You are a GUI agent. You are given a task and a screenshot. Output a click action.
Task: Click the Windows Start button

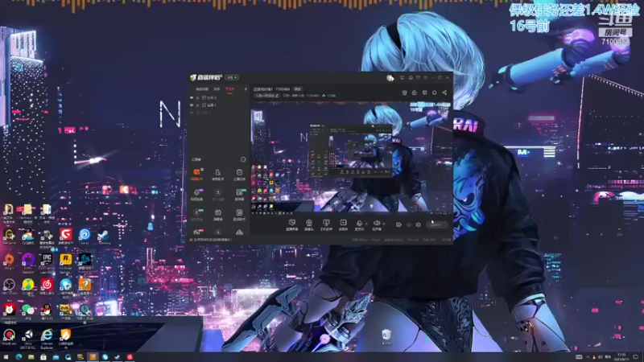6,357
